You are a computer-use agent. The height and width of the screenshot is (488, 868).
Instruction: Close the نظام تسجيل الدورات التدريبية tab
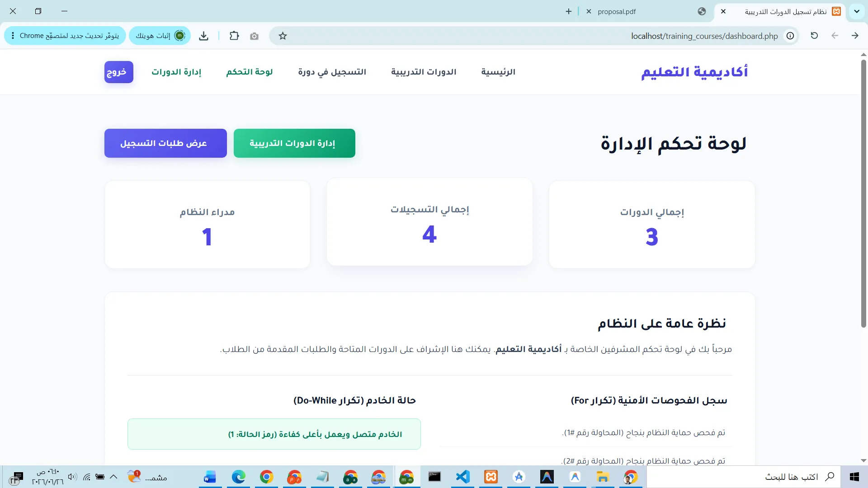pyautogui.click(x=723, y=12)
